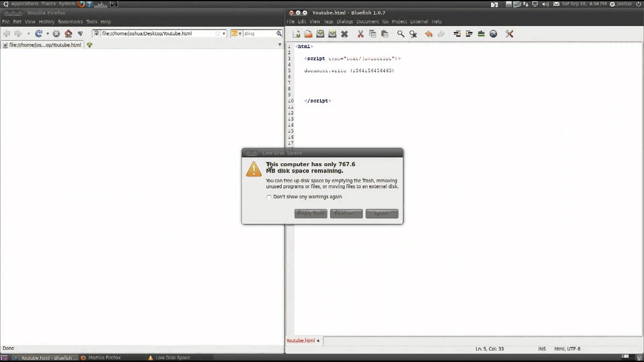Screen dimensions: 644x362
Task: Create a new file in Bluefish toolbar
Action: [297, 34]
